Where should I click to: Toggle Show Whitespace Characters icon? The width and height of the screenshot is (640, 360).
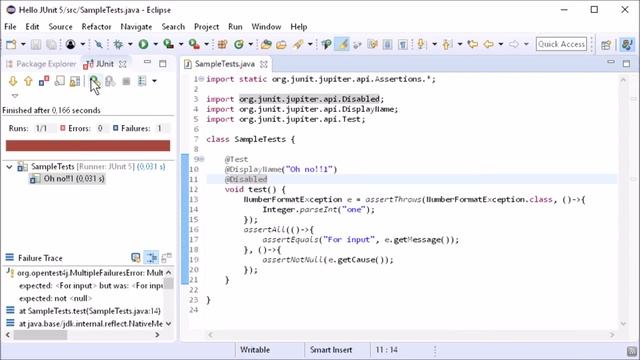click(403, 44)
